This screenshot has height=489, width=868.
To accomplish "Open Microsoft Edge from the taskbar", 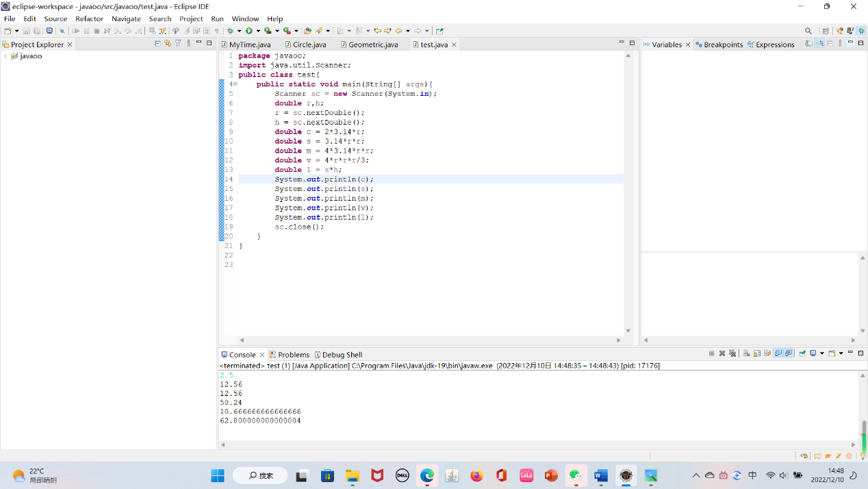I will click(427, 475).
